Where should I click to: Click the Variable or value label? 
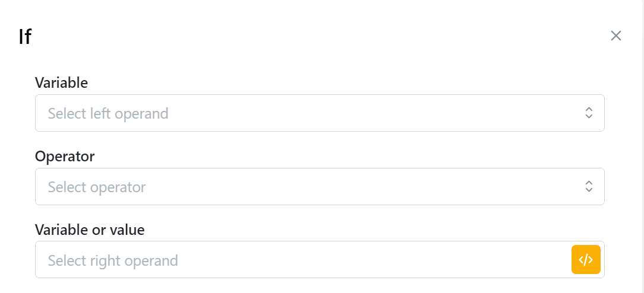(90, 230)
